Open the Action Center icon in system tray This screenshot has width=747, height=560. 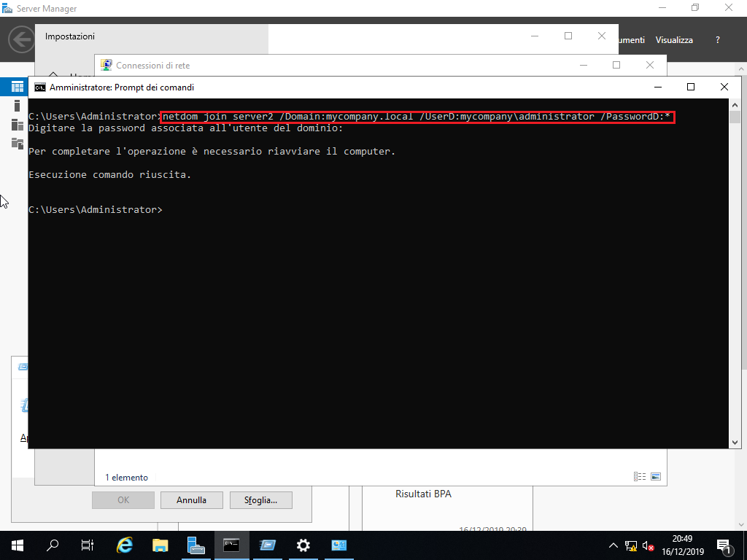pyautogui.click(x=724, y=545)
